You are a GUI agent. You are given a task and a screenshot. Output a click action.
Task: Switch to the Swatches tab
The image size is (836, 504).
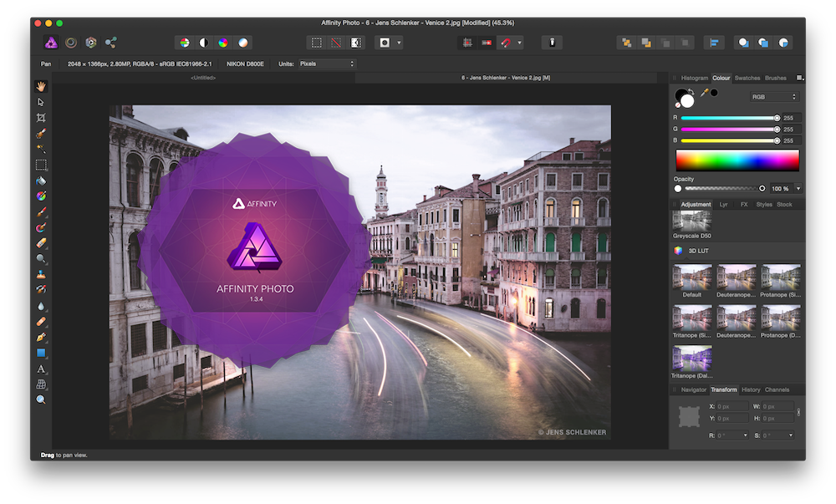point(747,78)
